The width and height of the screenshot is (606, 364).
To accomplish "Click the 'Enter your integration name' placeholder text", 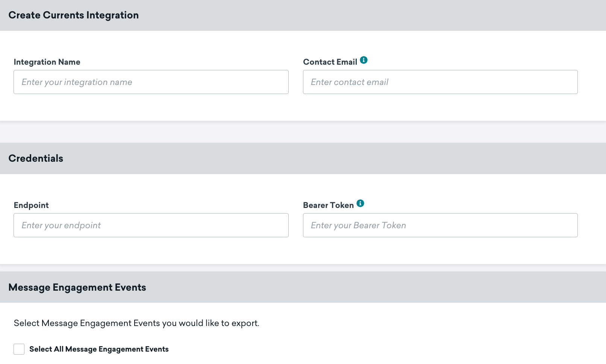I will pos(77,82).
